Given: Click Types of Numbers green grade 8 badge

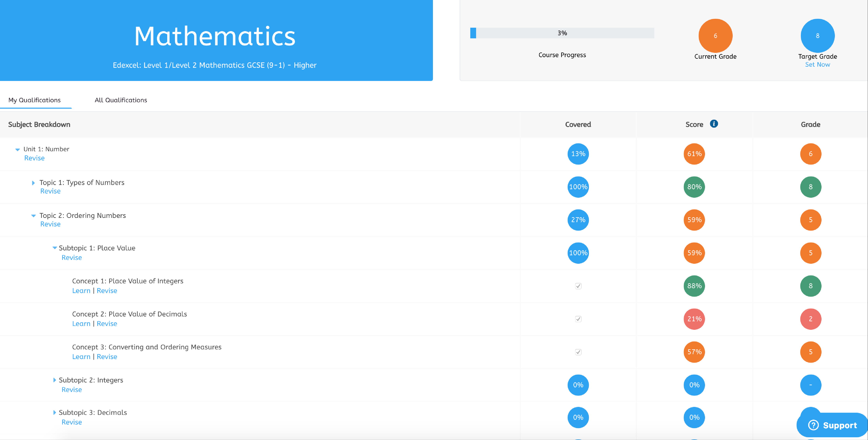Looking at the screenshot, I should click(x=810, y=187).
